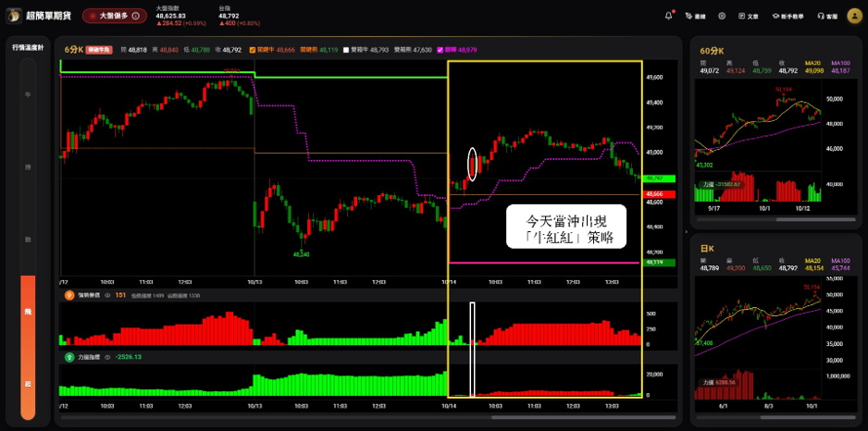868x431 pixels.
Task: Click the 台指 value 48,792 in header
Action: coord(229,16)
